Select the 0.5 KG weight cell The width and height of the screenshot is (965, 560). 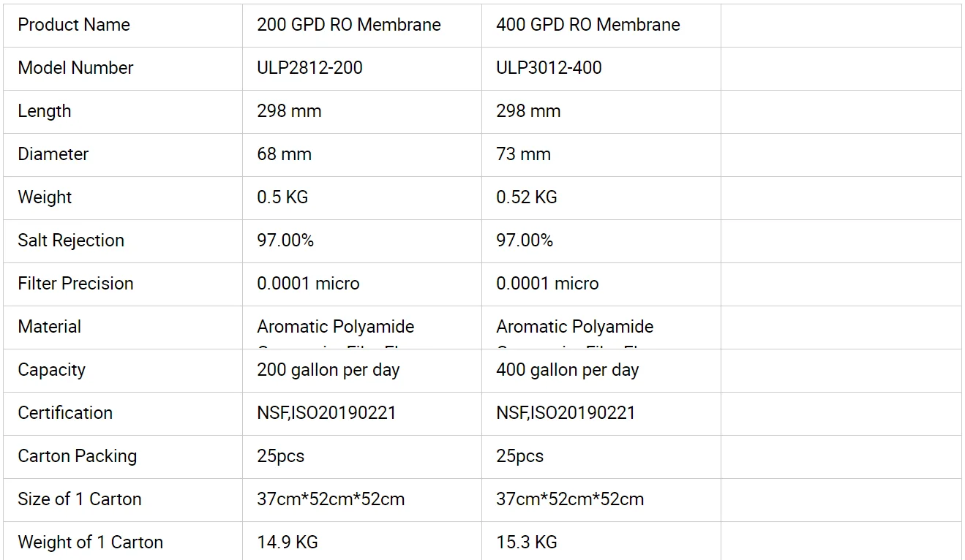click(x=282, y=197)
